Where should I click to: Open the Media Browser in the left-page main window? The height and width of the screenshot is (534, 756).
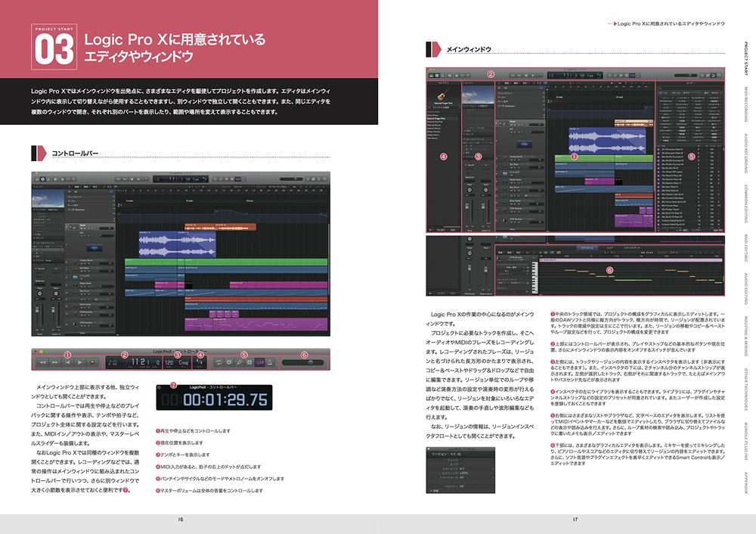(x=325, y=179)
